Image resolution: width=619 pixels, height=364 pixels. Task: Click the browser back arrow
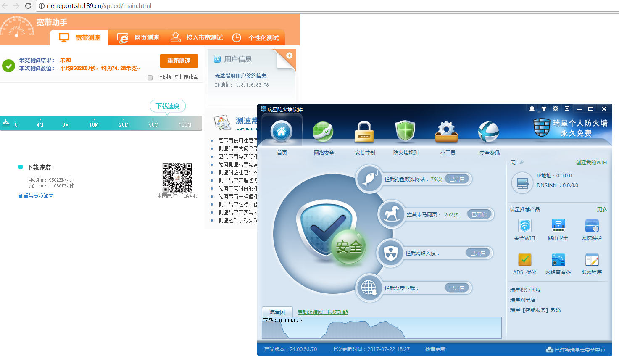tap(5, 6)
